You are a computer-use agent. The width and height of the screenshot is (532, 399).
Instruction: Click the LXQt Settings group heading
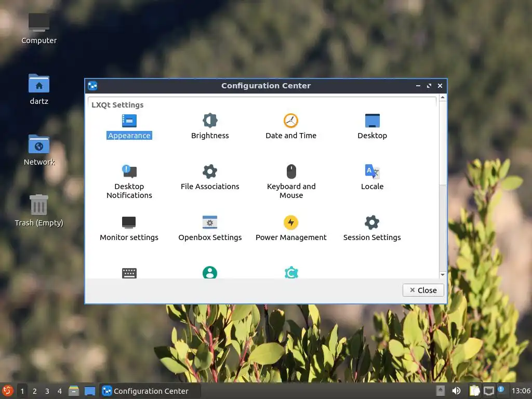(x=117, y=105)
